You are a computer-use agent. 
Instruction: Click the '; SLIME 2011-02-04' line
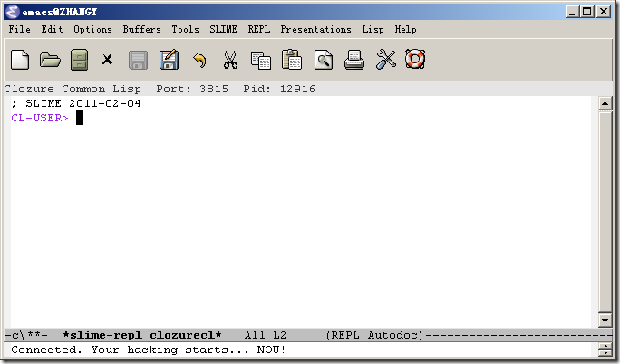pyautogui.click(x=76, y=103)
